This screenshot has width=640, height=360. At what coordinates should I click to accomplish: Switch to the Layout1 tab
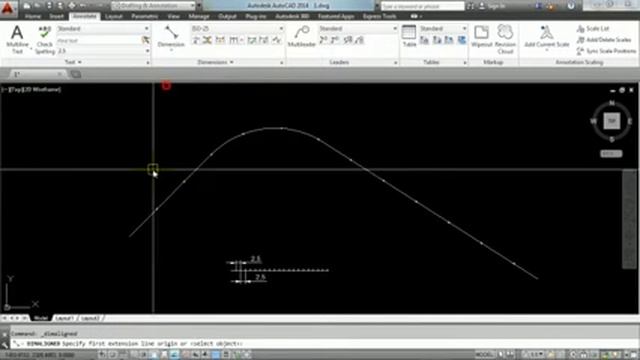pyautogui.click(x=64, y=318)
